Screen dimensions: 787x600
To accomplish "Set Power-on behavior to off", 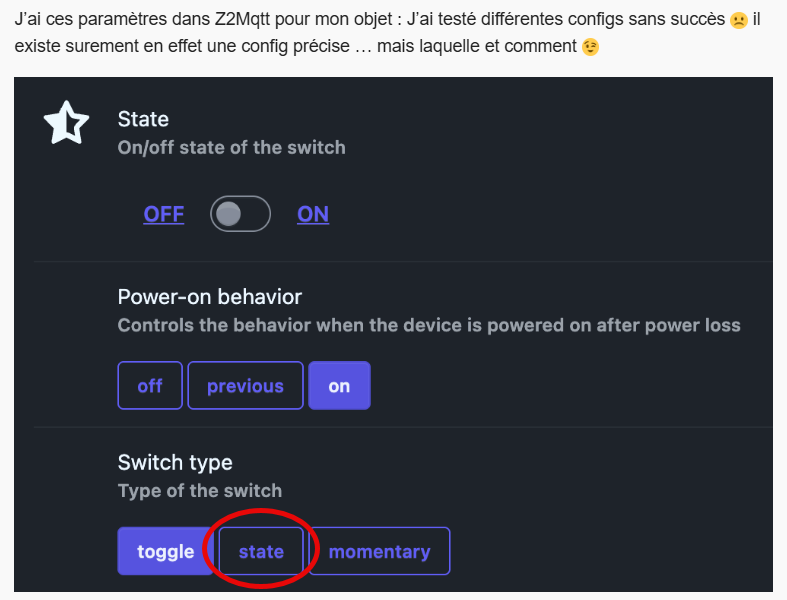I will pos(150,386).
